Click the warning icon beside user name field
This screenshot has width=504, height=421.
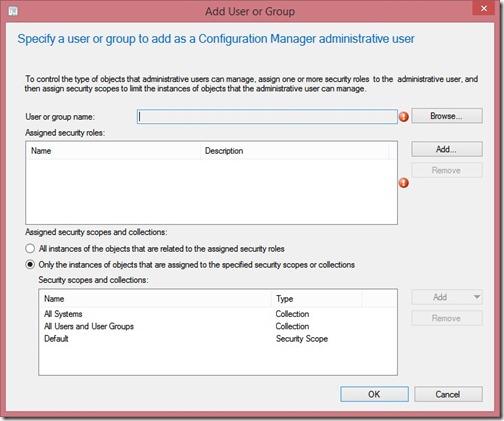coord(404,117)
